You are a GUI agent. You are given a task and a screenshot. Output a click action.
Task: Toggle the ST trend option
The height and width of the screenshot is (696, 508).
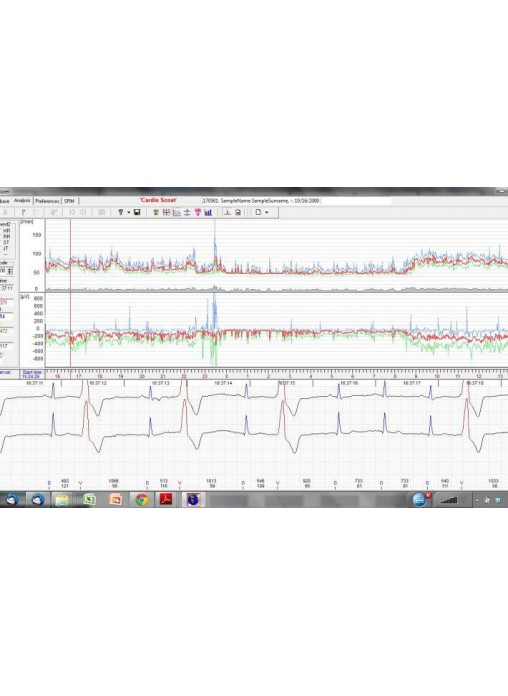tap(6, 242)
